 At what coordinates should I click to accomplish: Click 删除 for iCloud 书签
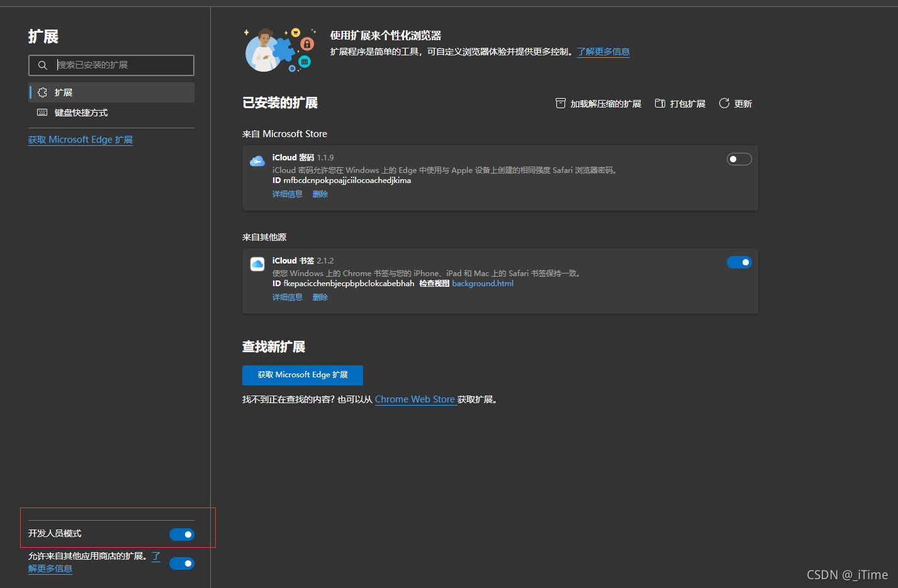(x=320, y=297)
